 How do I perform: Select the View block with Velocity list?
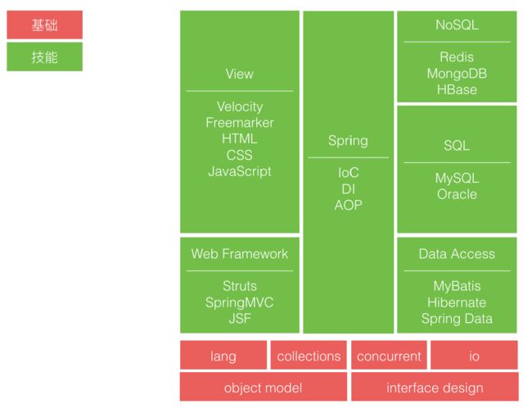[240, 121]
